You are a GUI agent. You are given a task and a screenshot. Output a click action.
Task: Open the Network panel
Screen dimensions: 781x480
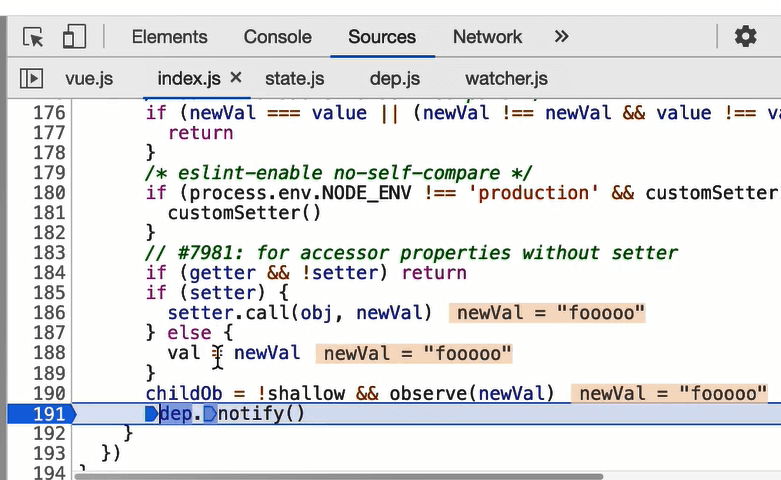(x=487, y=37)
